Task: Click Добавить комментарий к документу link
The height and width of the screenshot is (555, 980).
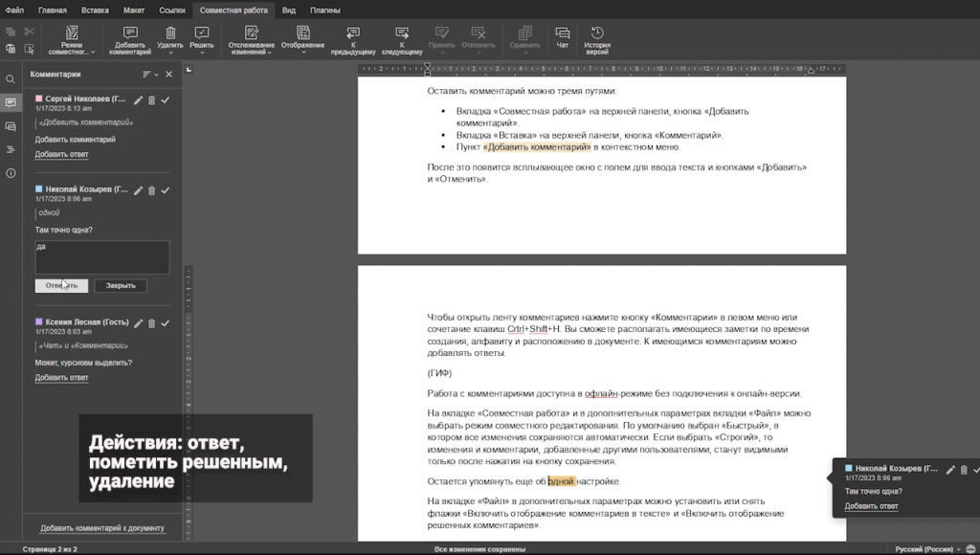Action: coord(102,528)
